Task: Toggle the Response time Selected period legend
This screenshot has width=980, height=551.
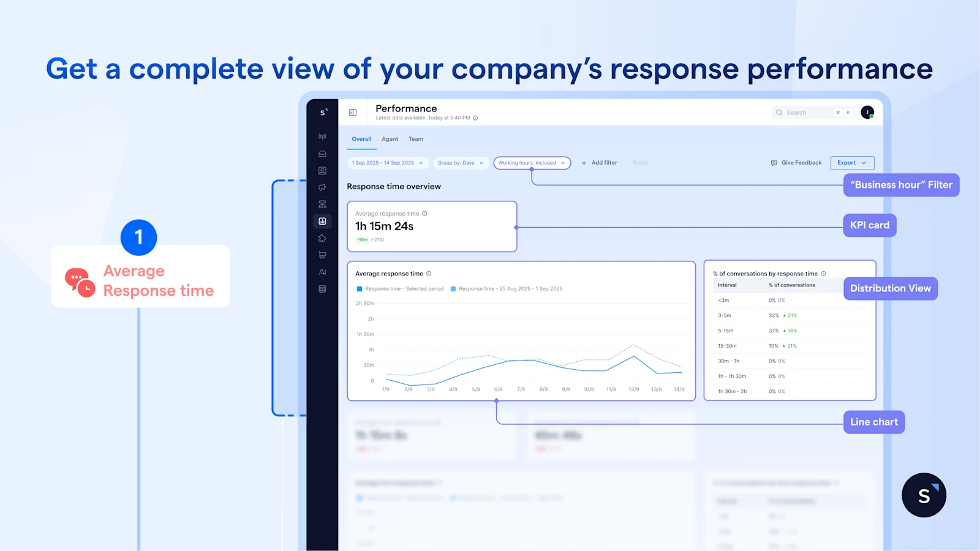Action: [x=400, y=288]
